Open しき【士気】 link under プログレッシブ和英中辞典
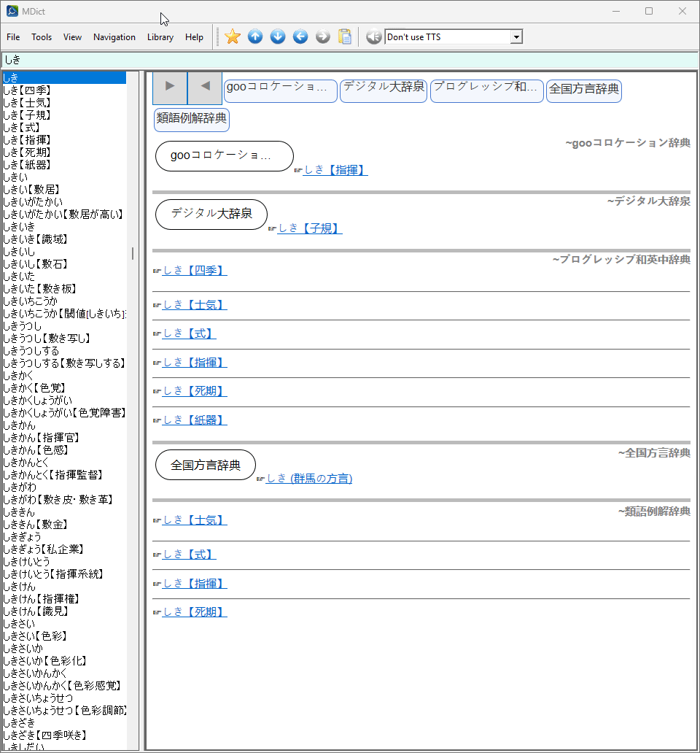This screenshot has height=753, width=700. (194, 304)
